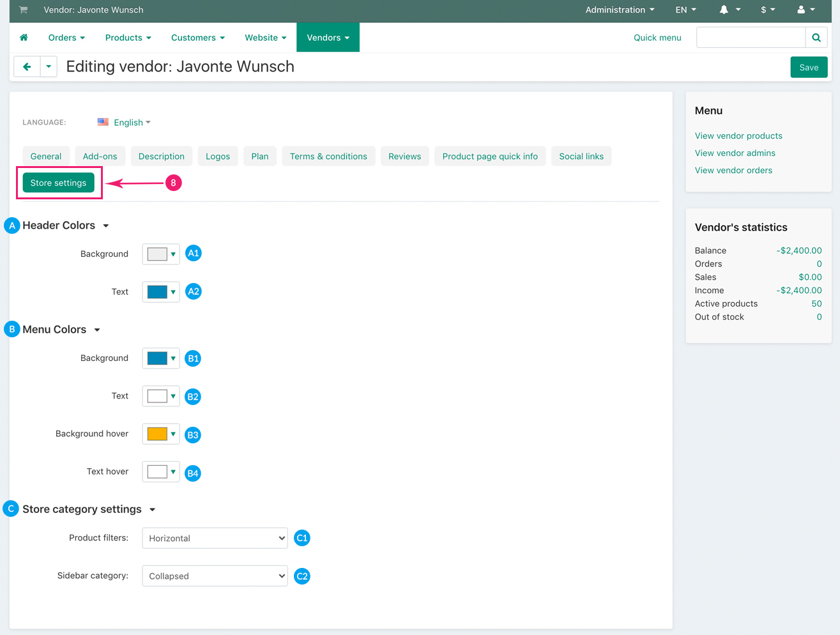This screenshot has height=635, width=840.
Task: Save the vendor changes
Action: tap(809, 67)
